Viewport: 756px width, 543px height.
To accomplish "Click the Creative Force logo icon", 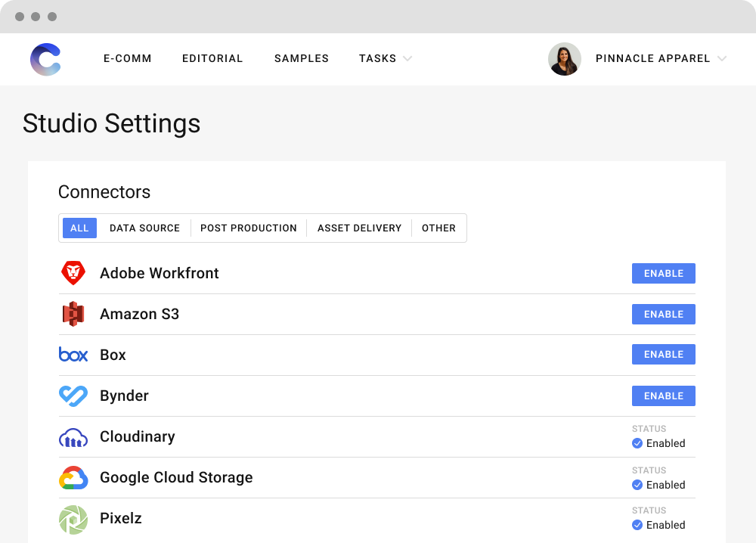I will [x=45, y=59].
